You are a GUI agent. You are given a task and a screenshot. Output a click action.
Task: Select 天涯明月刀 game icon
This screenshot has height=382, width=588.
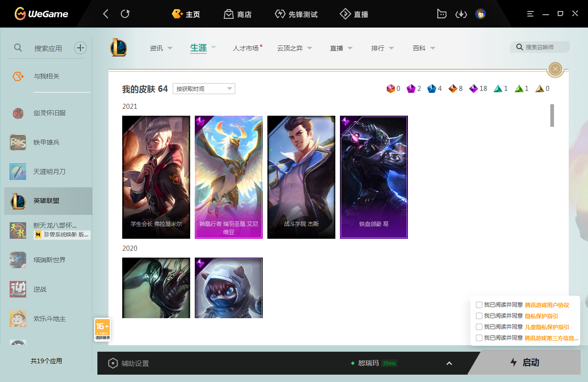[x=18, y=172]
